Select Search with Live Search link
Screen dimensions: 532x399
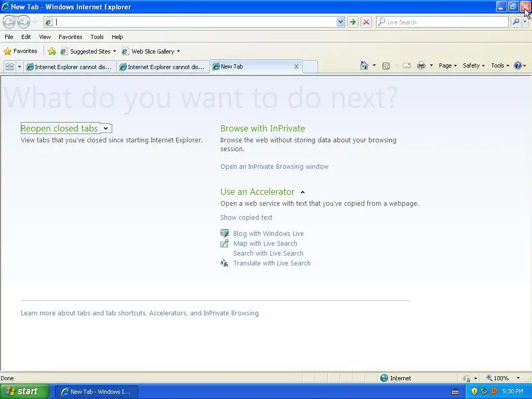coord(268,253)
